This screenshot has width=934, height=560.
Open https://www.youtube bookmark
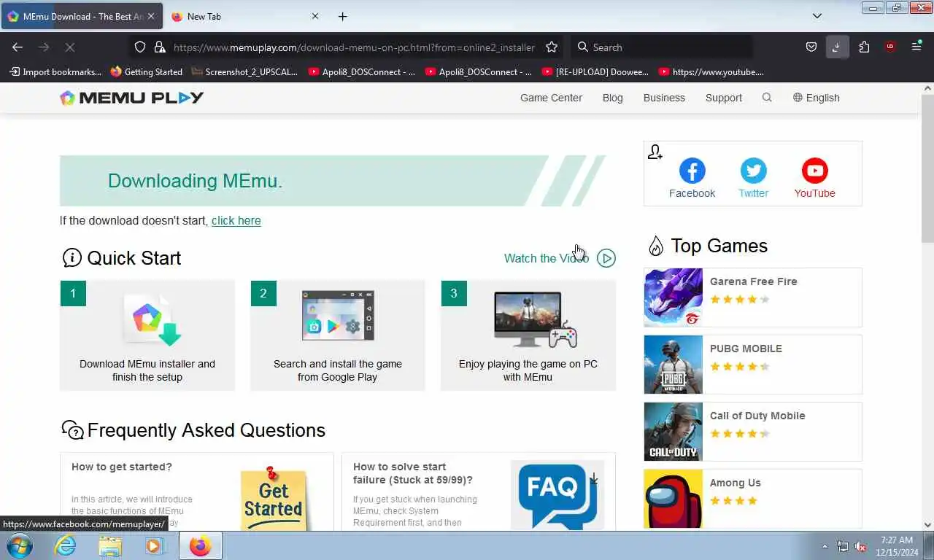(x=711, y=71)
